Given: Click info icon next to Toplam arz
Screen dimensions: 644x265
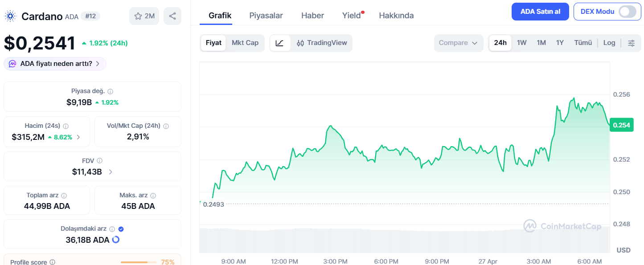Looking at the screenshot, I should [64, 196].
